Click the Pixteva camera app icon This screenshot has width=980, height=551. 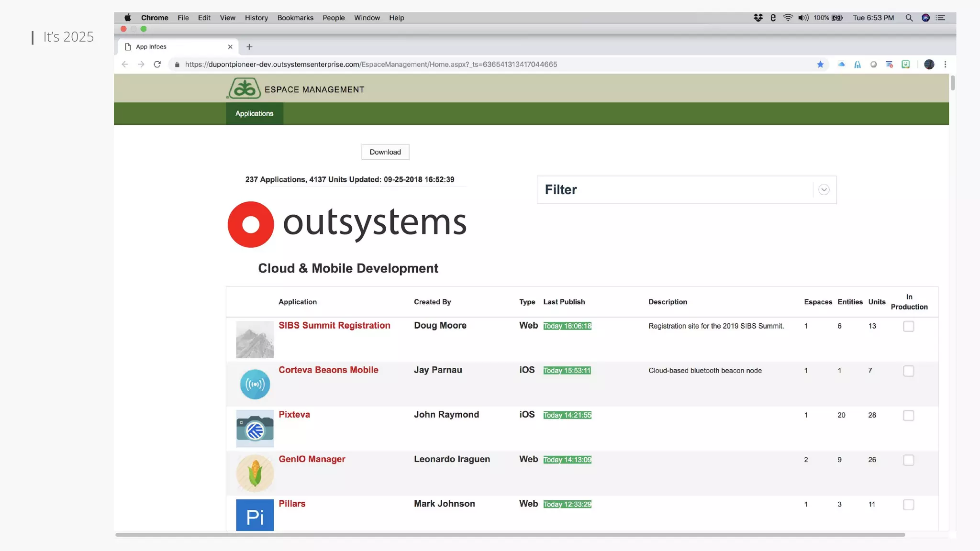[x=255, y=429]
